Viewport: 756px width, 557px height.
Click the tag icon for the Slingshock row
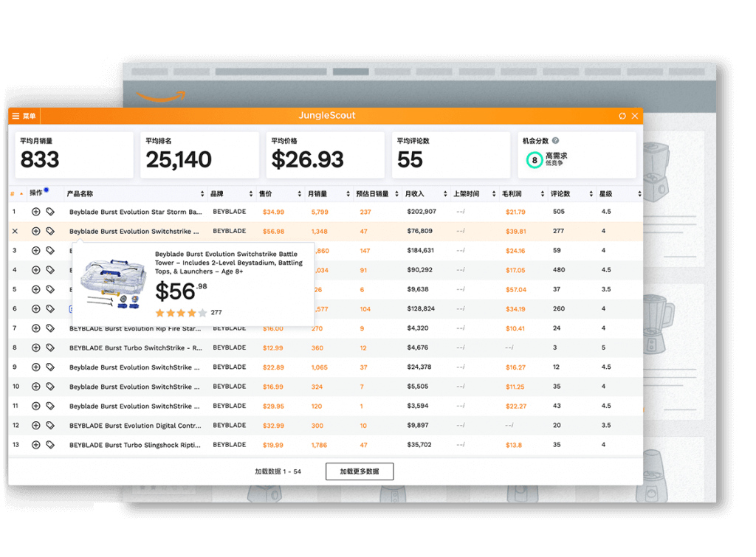click(x=50, y=445)
